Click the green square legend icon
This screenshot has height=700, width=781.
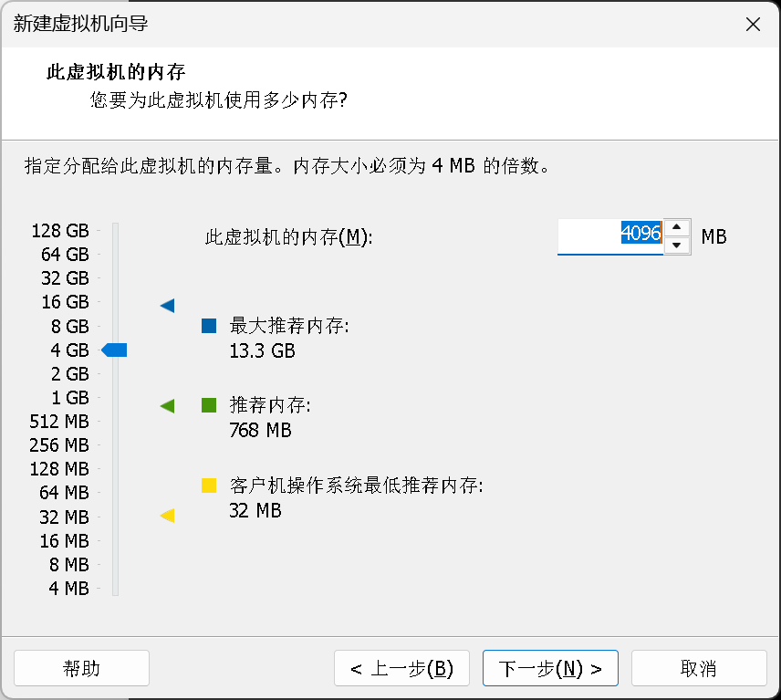click(x=209, y=405)
